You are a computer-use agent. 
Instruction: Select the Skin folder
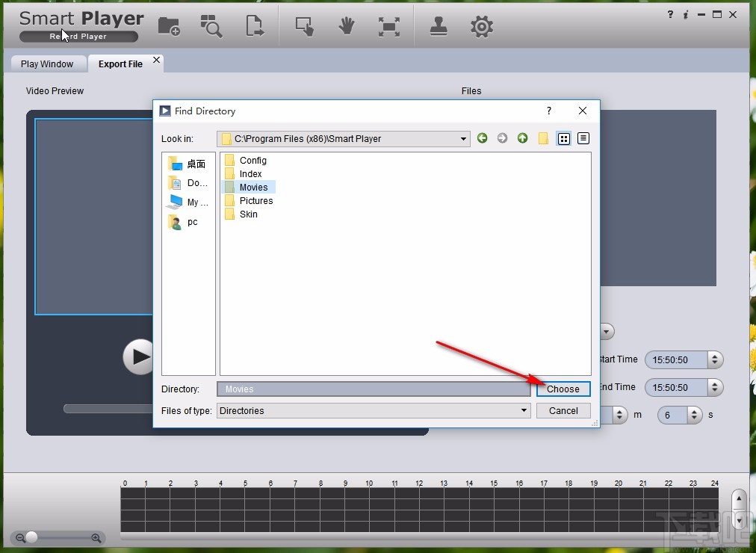pos(241,214)
